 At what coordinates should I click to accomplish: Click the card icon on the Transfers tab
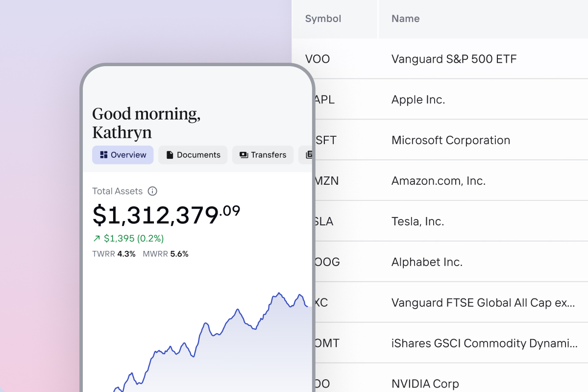(244, 155)
